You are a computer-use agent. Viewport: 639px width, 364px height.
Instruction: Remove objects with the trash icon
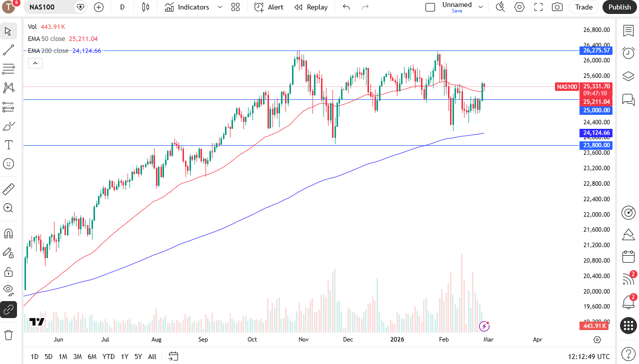[8, 335]
